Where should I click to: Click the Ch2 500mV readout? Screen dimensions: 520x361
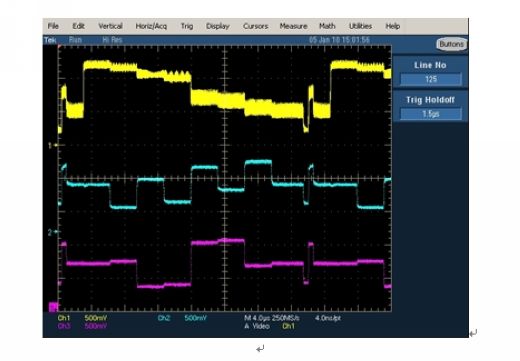pyautogui.click(x=182, y=318)
